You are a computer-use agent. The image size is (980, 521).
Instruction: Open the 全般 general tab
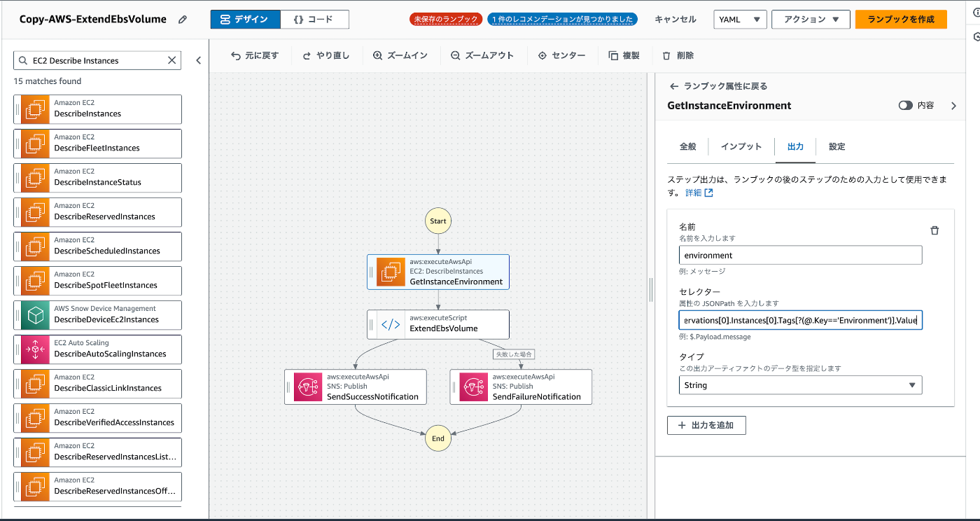point(688,146)
